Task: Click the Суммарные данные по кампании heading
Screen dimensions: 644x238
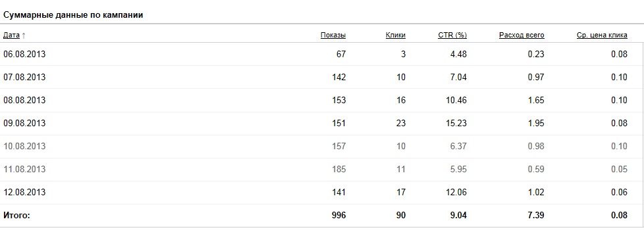Action: pos(73,15)
